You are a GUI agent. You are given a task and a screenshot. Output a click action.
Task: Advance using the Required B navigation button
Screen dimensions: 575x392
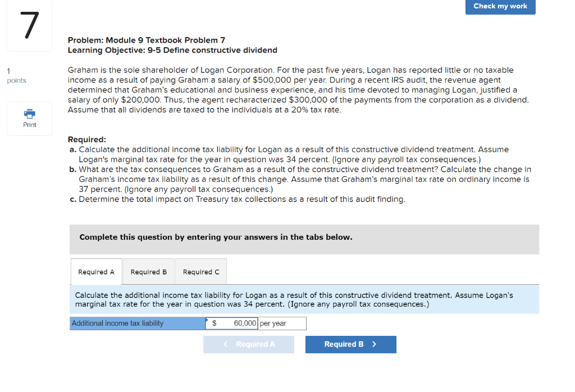pyautogui.click(x=350, y=344)
